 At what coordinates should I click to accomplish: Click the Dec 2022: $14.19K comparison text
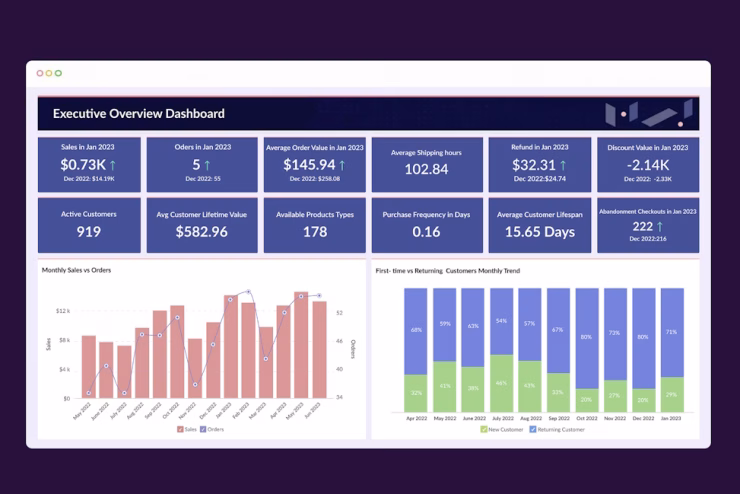89,179
